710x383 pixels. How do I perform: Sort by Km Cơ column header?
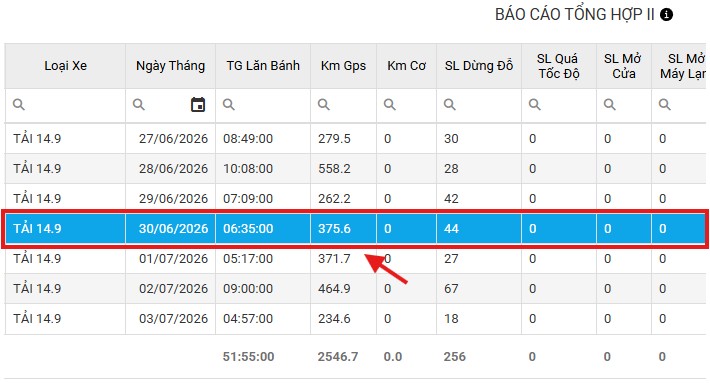click(406, 66)
